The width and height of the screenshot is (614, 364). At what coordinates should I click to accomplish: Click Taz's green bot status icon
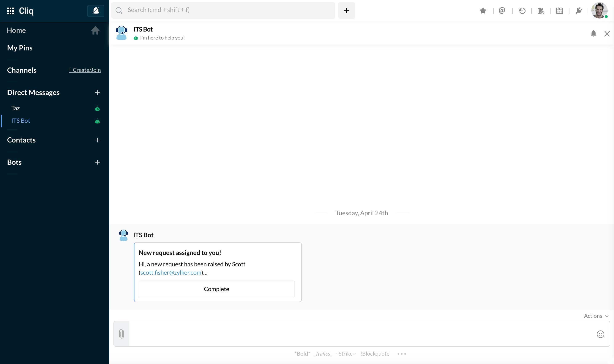[97, 109]
